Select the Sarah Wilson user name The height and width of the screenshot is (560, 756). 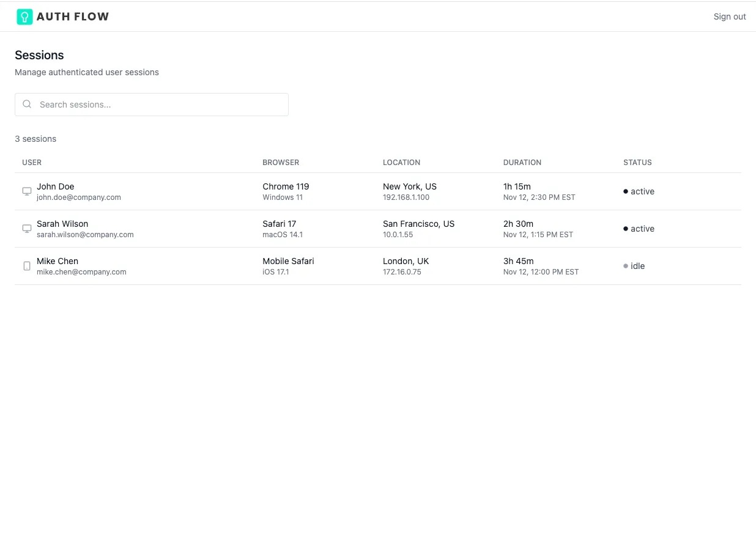click(62, 224)
